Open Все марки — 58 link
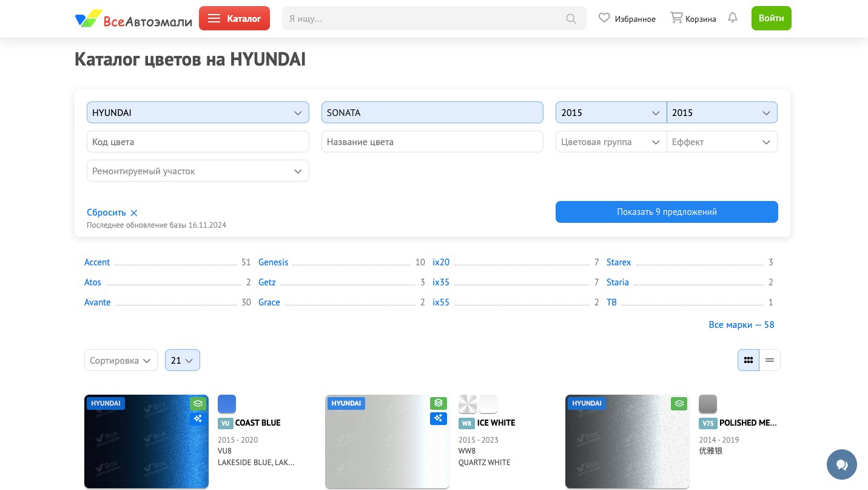 741,325
